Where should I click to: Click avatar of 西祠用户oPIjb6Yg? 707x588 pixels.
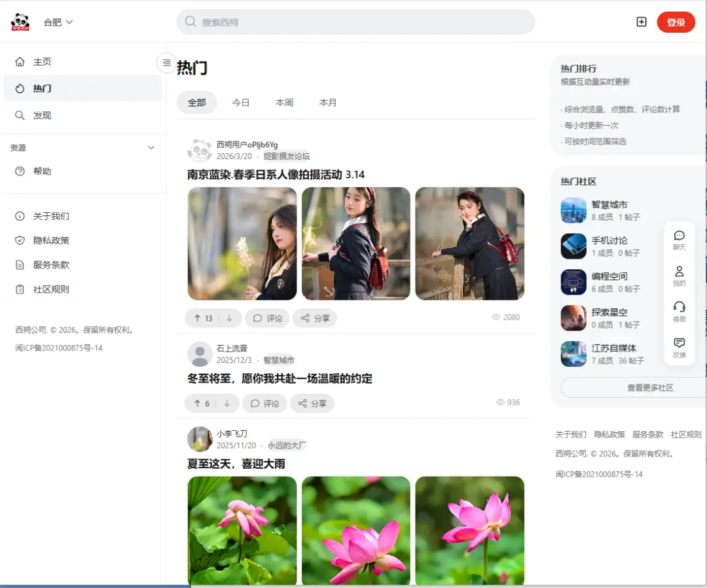click(x=200, y=150)
